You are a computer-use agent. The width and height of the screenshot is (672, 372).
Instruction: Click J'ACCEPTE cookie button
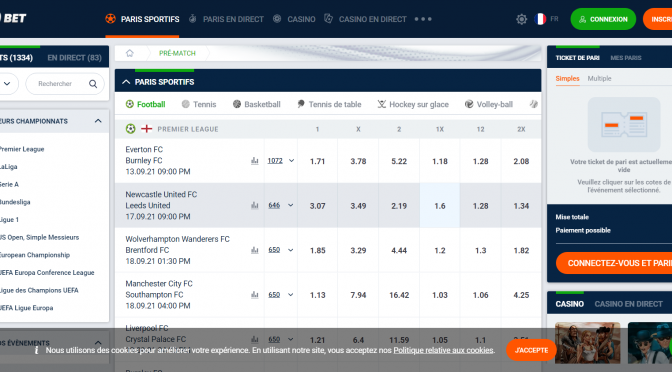pos(531,350)
